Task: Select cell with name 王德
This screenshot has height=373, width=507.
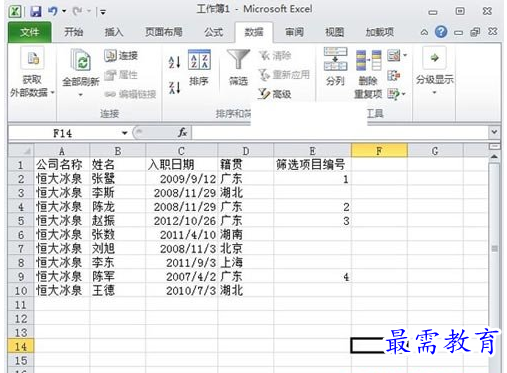Action: 118,290
